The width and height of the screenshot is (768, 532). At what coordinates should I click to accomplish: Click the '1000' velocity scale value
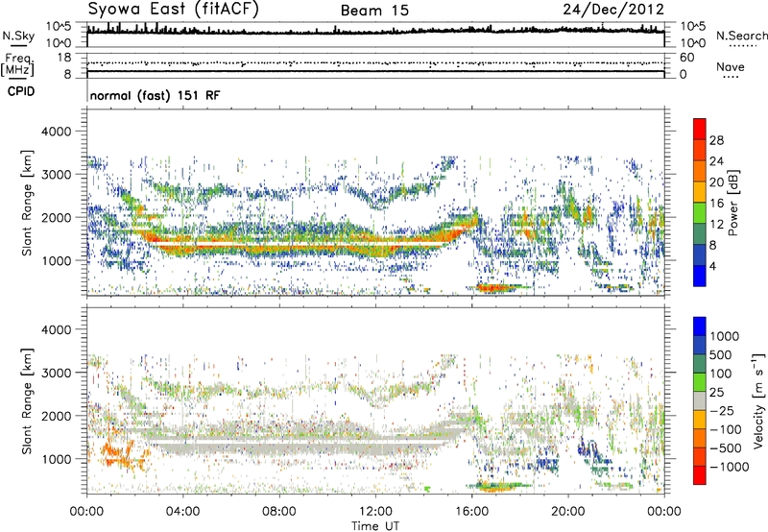point(725,336)
